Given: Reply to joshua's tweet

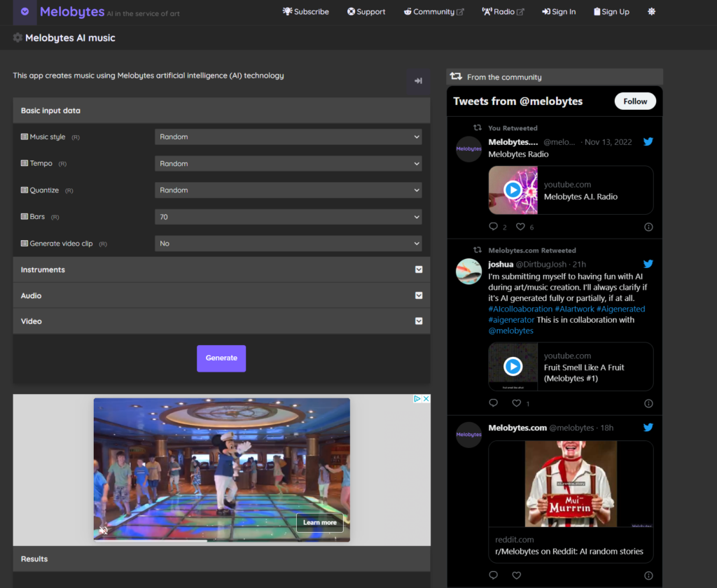Looking at the screenshot, I should click(493, 403).
